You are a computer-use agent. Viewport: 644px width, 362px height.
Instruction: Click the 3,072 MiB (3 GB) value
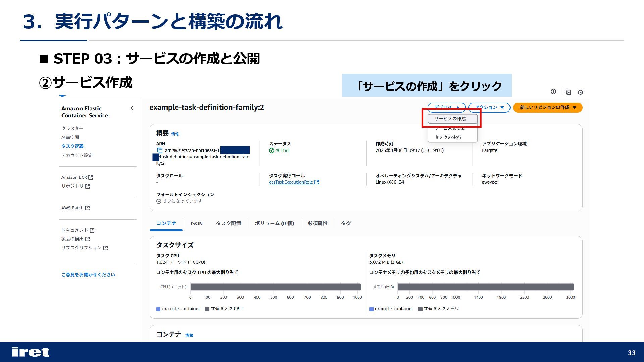click(386, 262)
